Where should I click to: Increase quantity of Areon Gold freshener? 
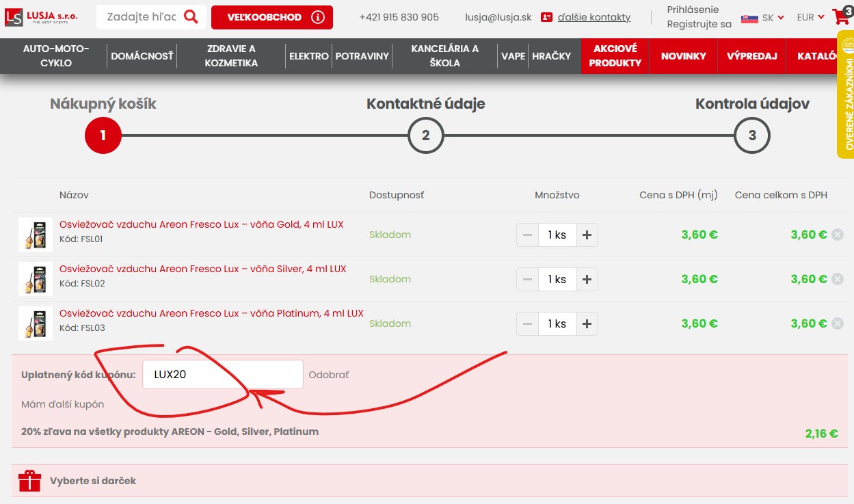[587, 235]
